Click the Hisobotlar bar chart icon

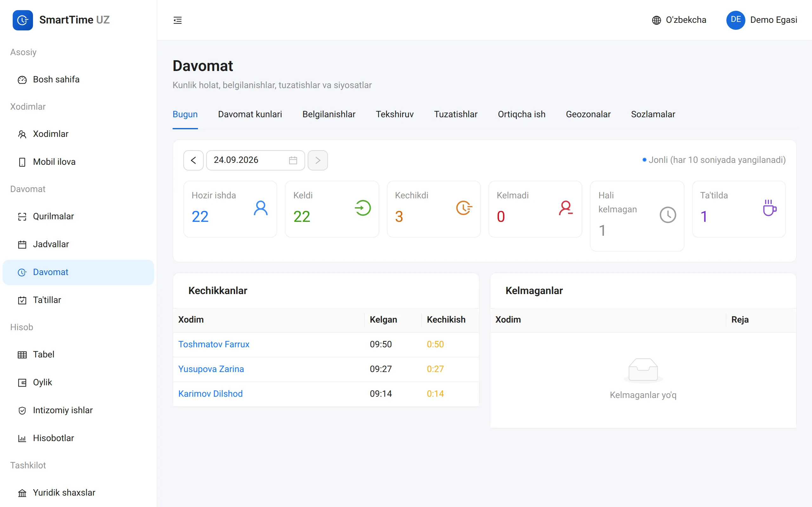(x=22, y=438)
